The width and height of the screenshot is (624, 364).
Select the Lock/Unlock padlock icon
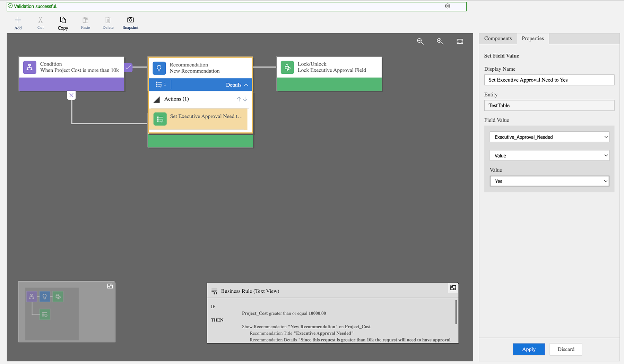click(287, 68)
